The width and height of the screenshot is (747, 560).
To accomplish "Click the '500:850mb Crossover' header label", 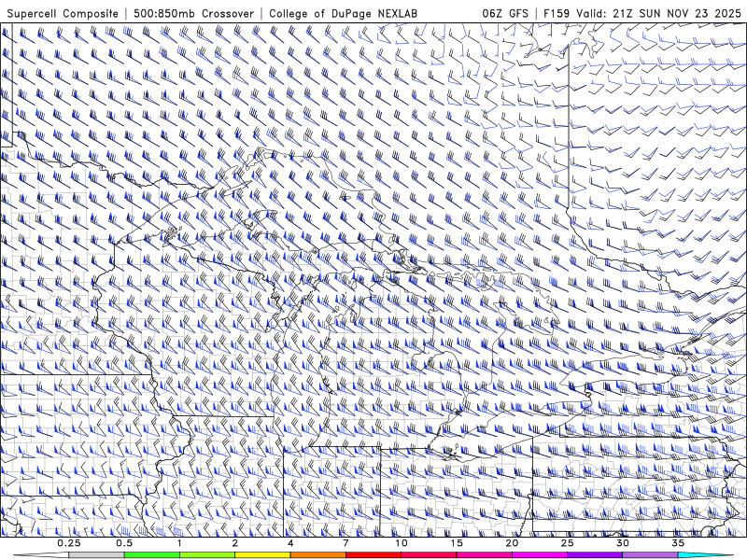I will tap(193, 13).
